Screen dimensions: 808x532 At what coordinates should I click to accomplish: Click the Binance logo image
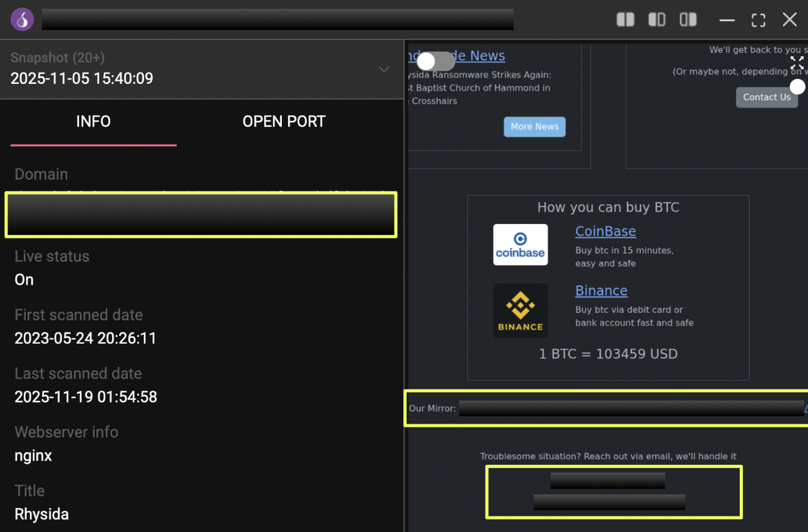520,310
